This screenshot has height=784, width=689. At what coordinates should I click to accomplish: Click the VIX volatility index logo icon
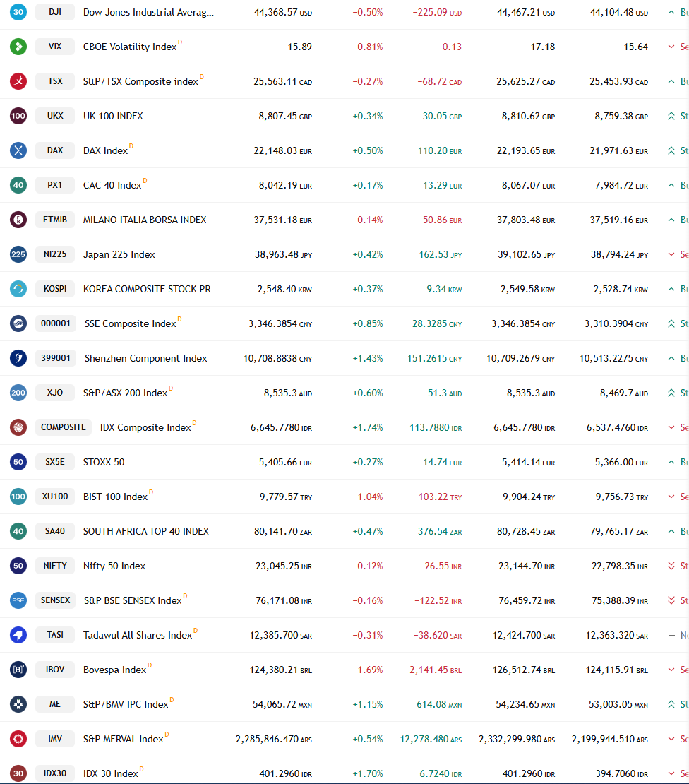tap(18, 47)
